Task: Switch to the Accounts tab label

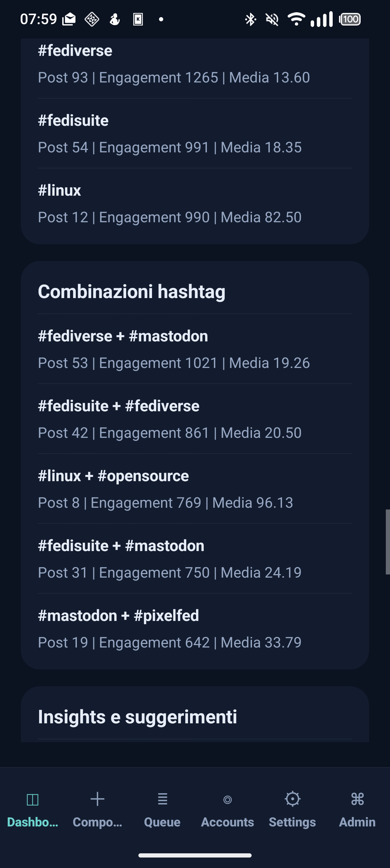Action: pyautogui.click(x=228, y=822)
